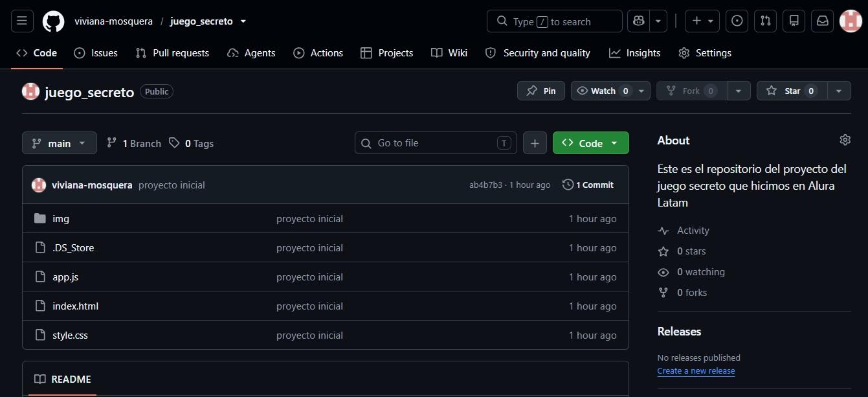The image size is (868, 397).
Task: Edit repository details with About gear icon
Action: click(845, 140)
